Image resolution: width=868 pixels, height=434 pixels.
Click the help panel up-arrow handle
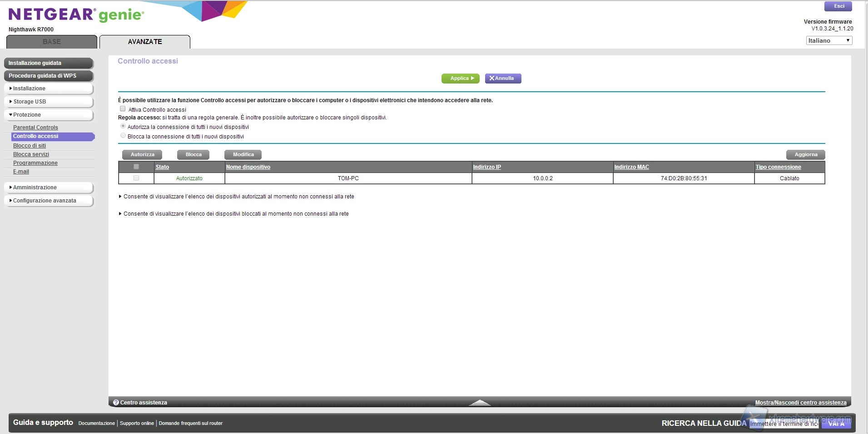[479, 402]
